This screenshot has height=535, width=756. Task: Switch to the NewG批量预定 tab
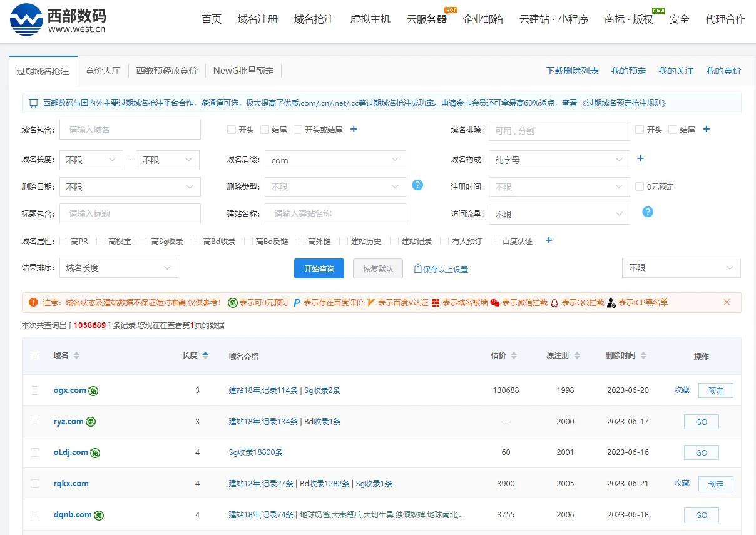(243, 71)
